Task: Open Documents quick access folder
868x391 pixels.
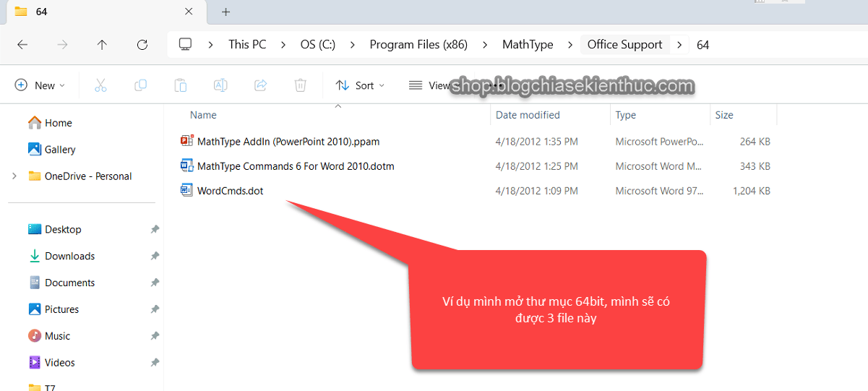Action: coord(62,283)
